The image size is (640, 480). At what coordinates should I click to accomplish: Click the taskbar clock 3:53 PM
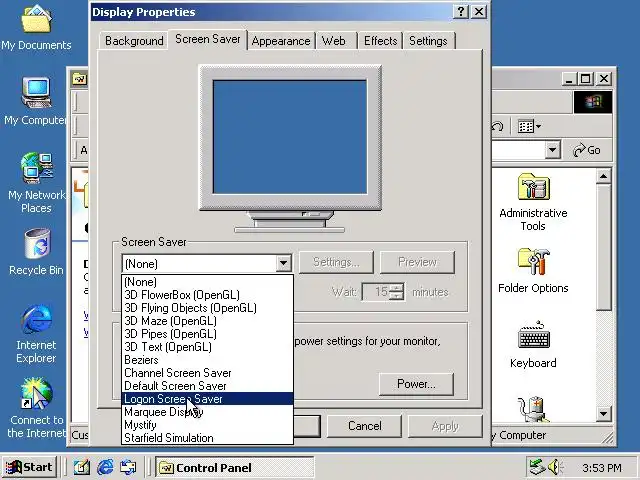point(602,468)
